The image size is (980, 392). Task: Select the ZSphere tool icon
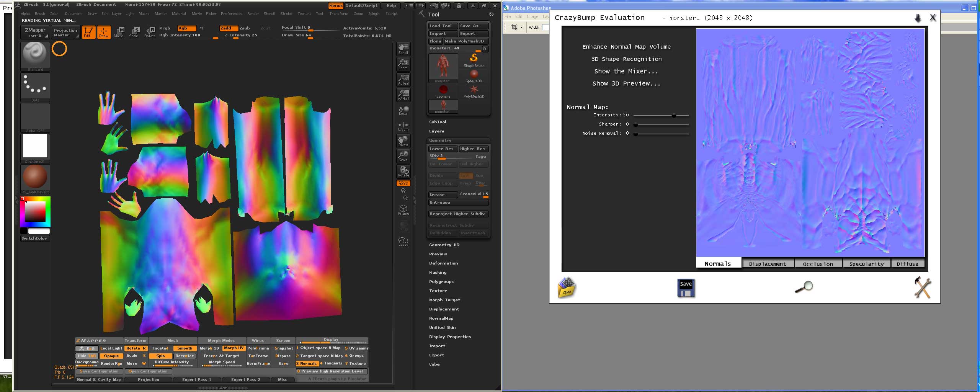[443, 91]
